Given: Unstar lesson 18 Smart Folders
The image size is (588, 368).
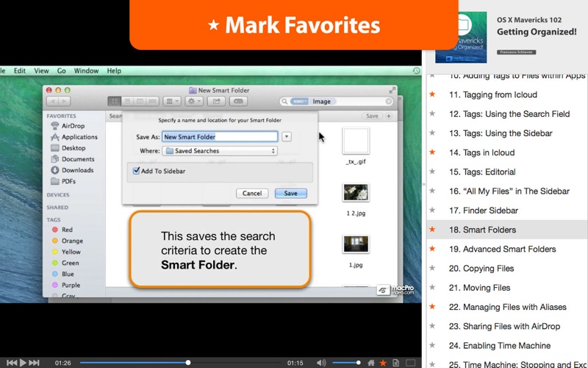Looking at the screenshot, I should pyautogui.click(x=432, y=230).
